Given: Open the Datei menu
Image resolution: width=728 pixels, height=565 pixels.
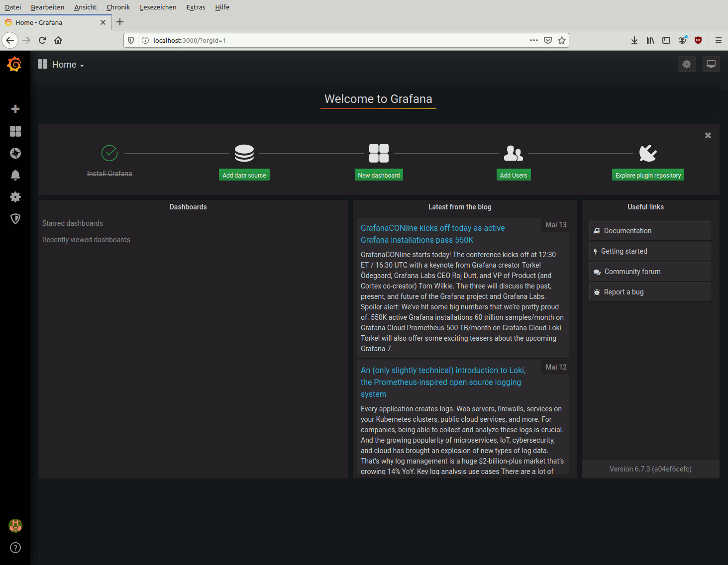Looking at the screenshot, I should click(x=13, y=7).
